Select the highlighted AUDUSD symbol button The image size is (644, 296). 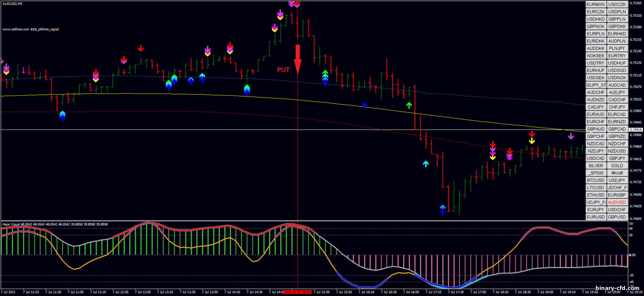617,202
